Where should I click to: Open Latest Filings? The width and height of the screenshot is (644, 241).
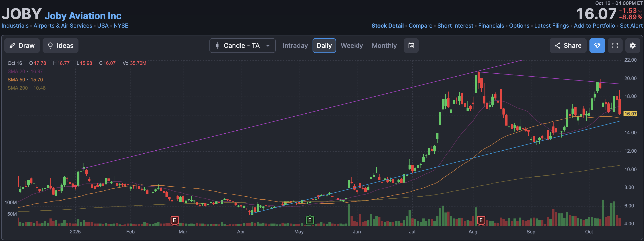click(x=551, y=26)
